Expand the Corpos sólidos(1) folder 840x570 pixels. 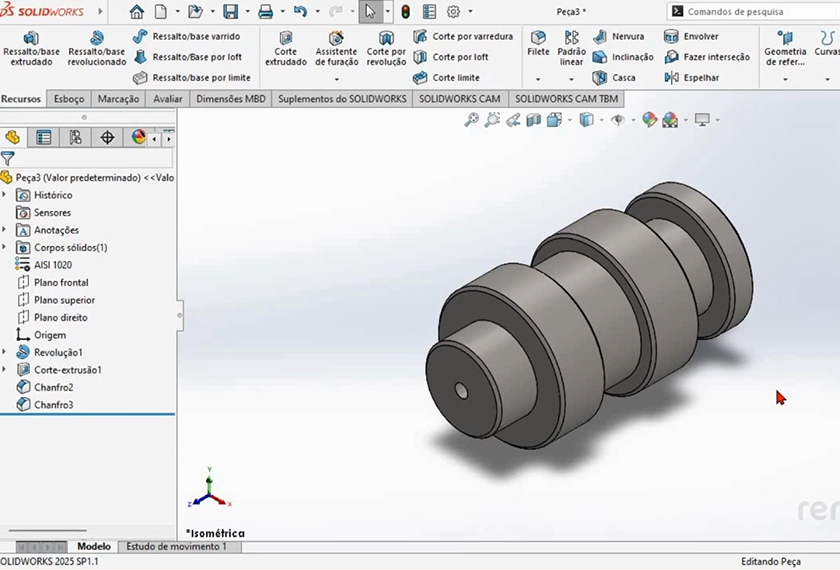(x=5, y=247)
